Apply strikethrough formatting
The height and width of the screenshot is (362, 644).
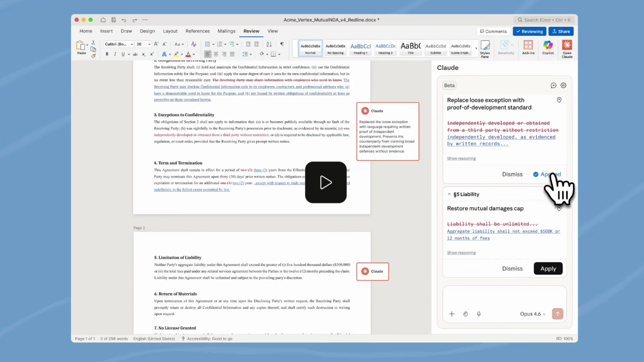pyautogui.click(x=135, y=54)
